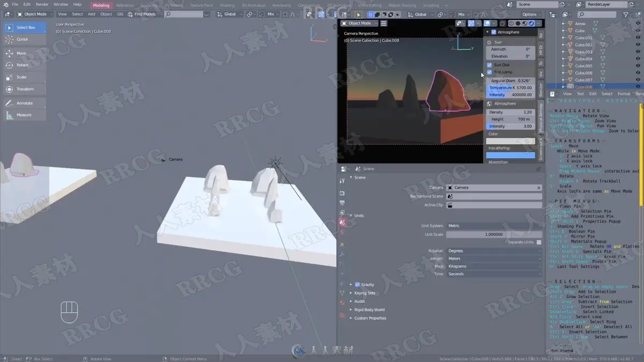Activate the Transform tool
Viewport: 644px width, 362px height.
(x=25, y=89)
